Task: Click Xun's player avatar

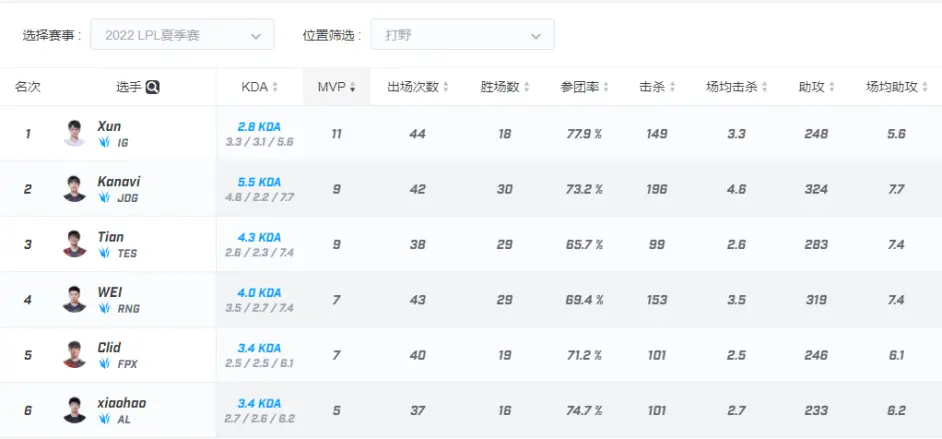Action: (74, 133)
